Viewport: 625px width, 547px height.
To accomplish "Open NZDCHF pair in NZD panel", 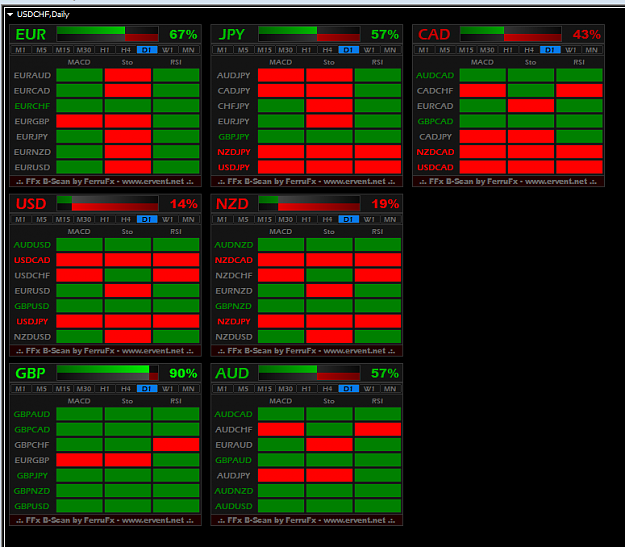I will [x=234, y=275].
